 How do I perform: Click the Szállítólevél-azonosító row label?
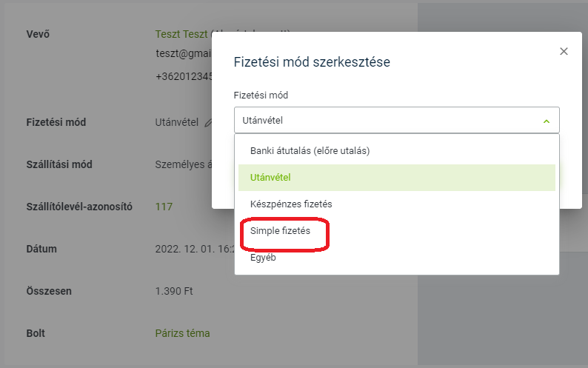pos(79,207)
